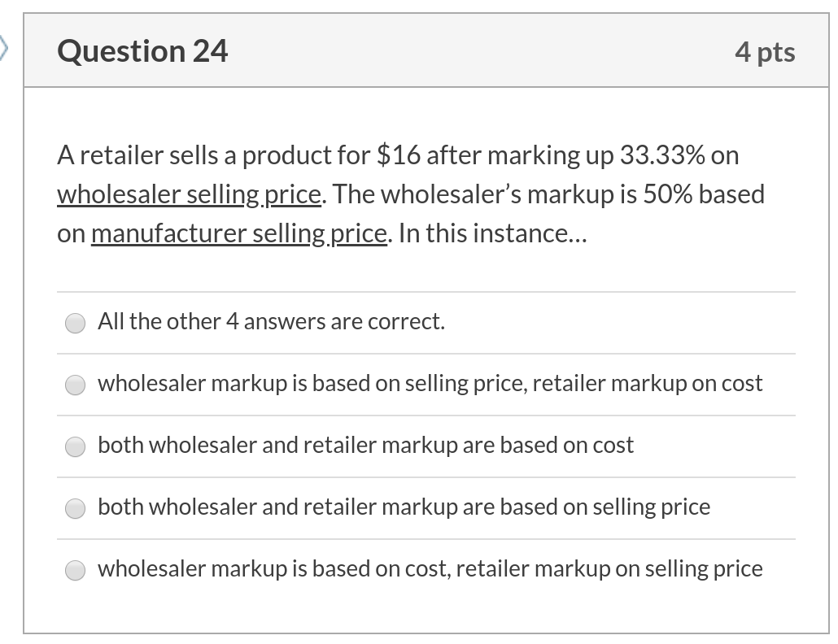Click the last answer's radio circle
This screenshot has width=838, height=644.
[x=75, y=570]
